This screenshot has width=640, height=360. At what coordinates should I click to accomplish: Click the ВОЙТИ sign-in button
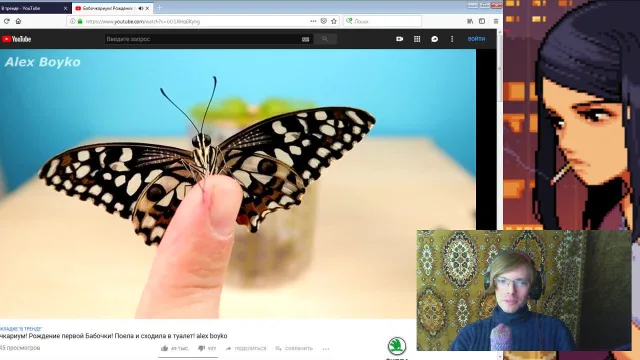pyautogui.click(x=476, y=39)
